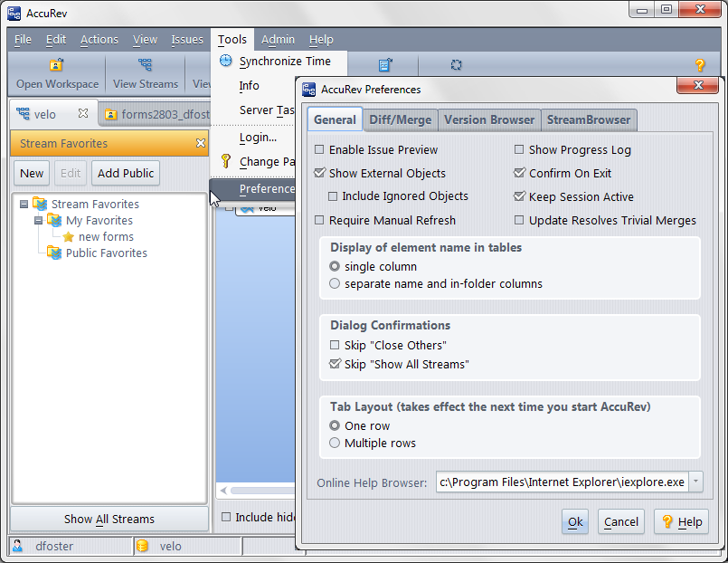
Task: Switch to the Diff/Merge tab
Action: coord(401,119)
